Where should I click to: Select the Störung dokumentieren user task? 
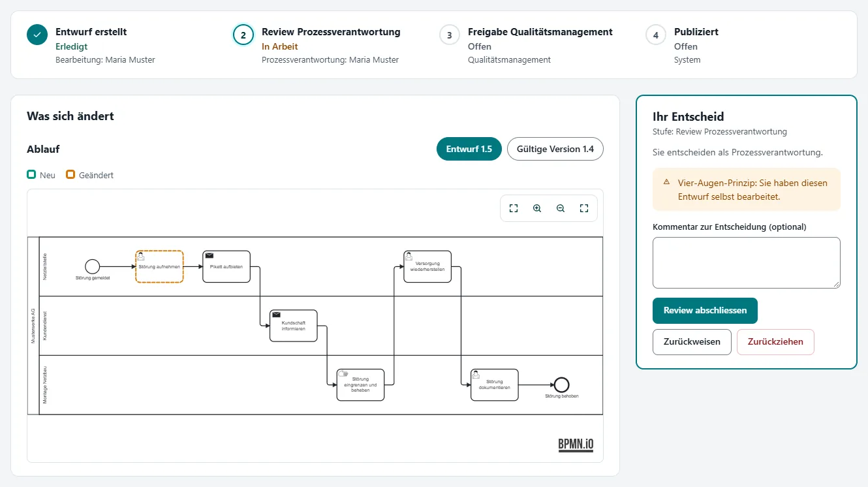pos(495,385)
